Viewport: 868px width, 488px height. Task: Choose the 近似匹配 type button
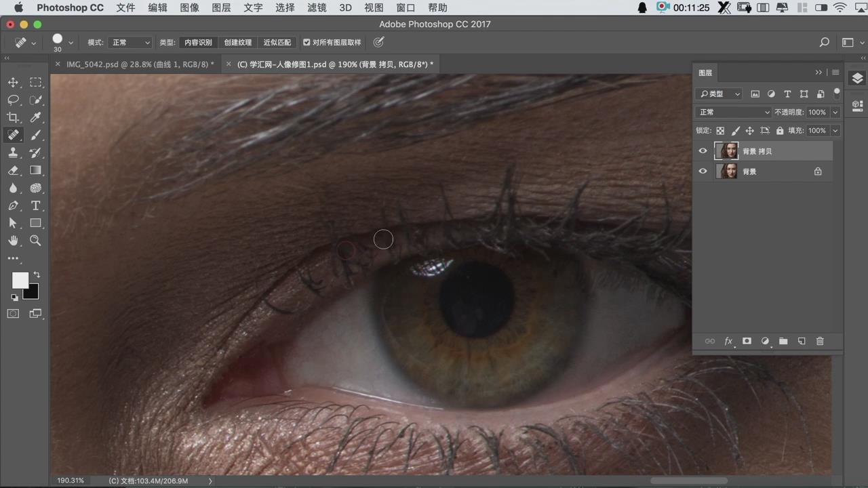(277, 42)
